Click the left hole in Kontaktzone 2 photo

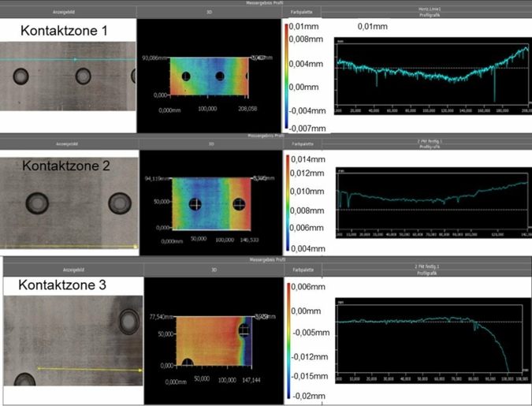click(x=38, y=203)
